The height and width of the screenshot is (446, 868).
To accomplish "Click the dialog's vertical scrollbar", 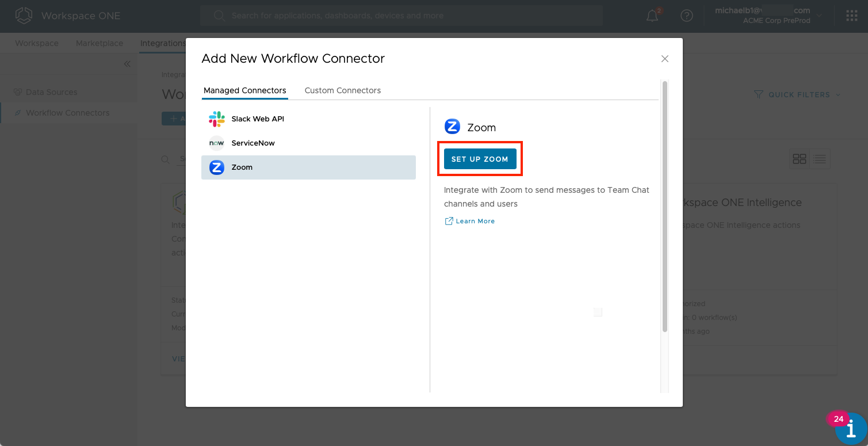I will [665, 207].
